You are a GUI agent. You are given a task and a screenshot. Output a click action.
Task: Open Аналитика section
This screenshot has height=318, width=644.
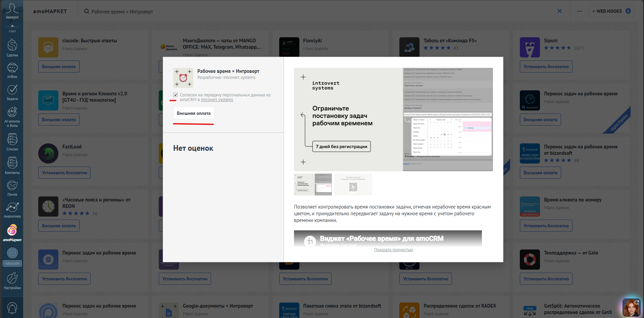(12, 210)
